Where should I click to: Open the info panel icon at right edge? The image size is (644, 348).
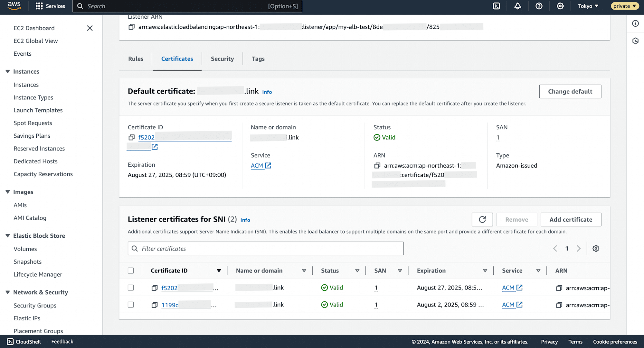click(635, 23)
